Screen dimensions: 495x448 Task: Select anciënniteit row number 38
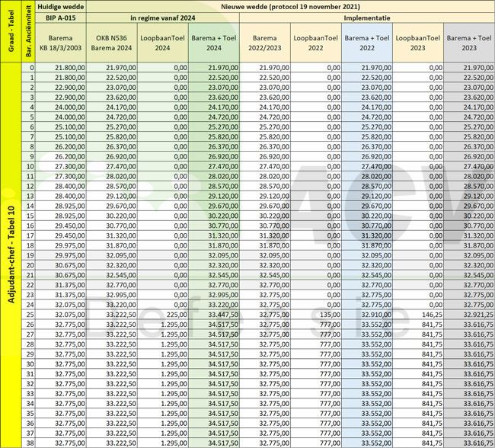click(28, 443)
